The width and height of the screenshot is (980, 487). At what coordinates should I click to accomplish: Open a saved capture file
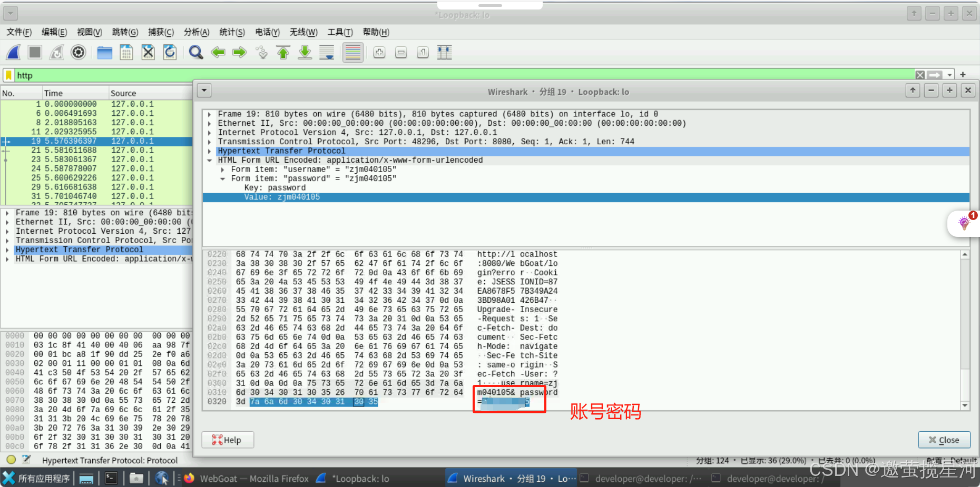coord(104,52)
